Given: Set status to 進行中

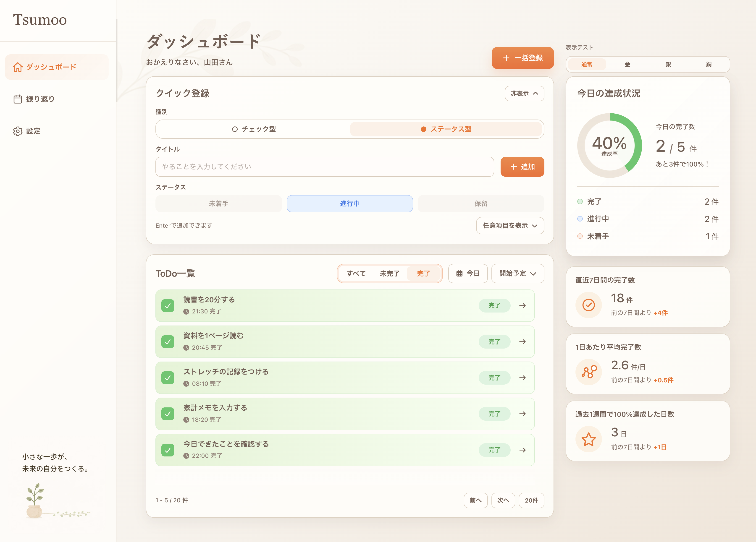Looking at the screenshot, I should [350, 203].
